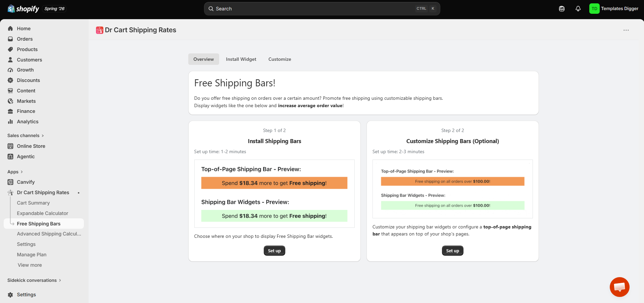Click View more in app submenu
This screenshot has width=644, height=303.
(x=30, y=265)
